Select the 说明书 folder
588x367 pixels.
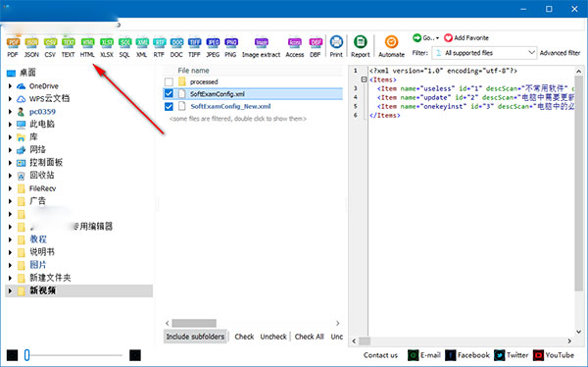coord(42,252)
